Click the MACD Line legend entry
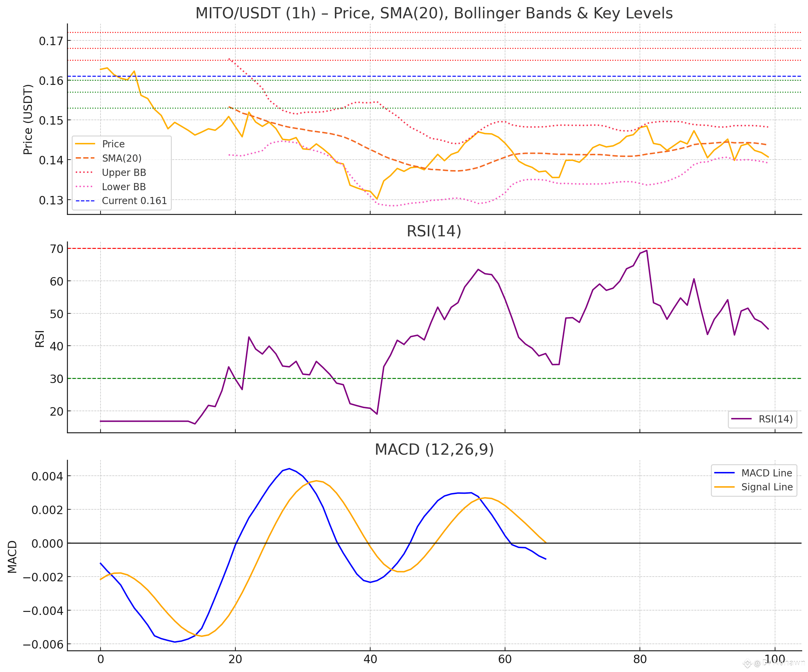Viewport: 808px width, 672px height. pyautogui.click(x=767, y=473)
